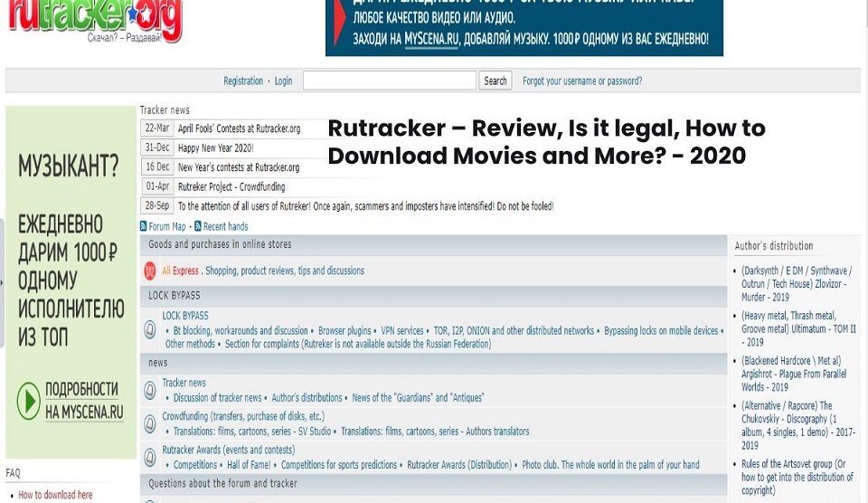Open the Author's distributions subforum
The image size is (868, 503).
pyautogui.click(x=307, y=398)
